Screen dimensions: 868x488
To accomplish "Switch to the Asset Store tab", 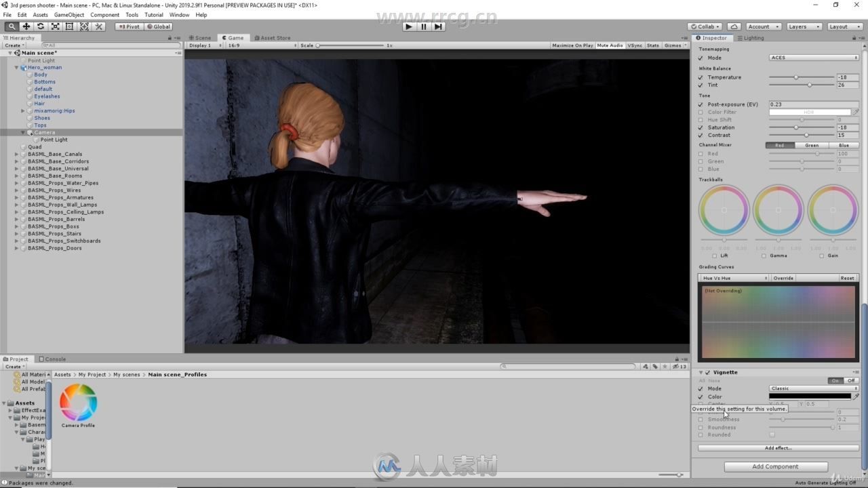I will click(x=272, y=38).
